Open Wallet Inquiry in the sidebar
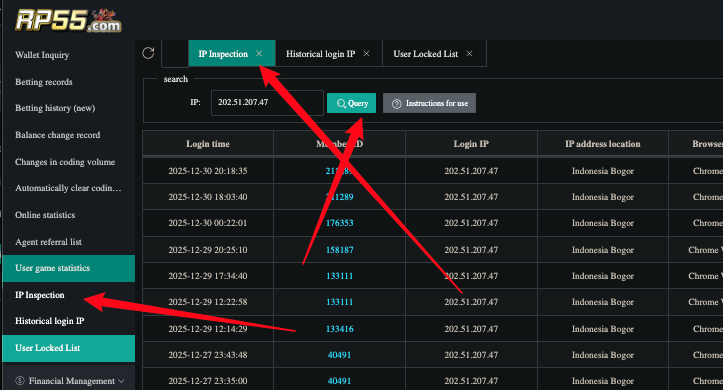The height and width of the screenshot is (390, 723). click(42, 55)
